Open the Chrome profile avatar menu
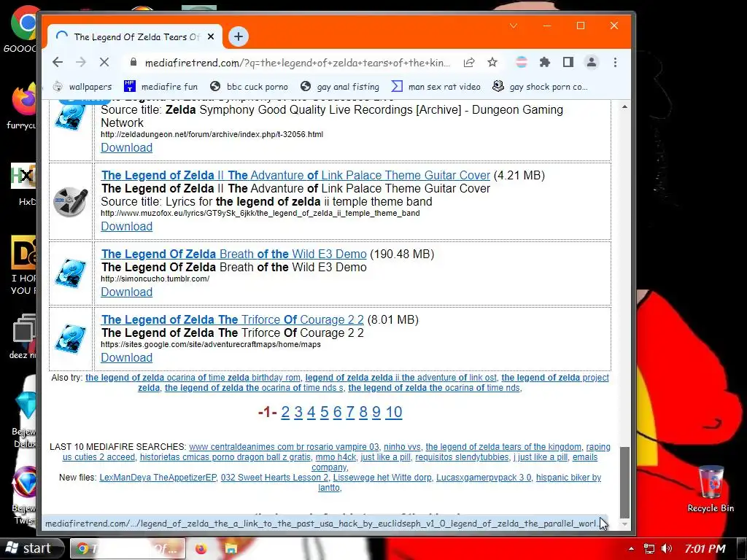Screen dimensions: 747x560 [592, 63]
